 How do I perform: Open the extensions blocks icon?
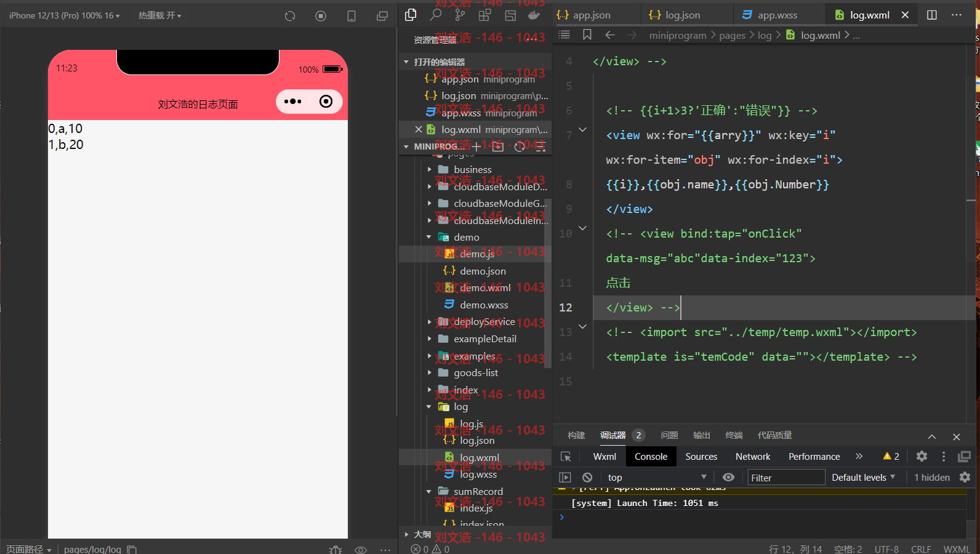pyautogui.click(x=485, y=15)
